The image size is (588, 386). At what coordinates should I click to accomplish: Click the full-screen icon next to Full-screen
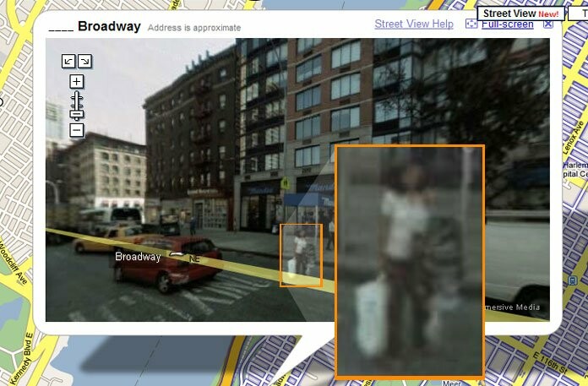pos(471,24)
